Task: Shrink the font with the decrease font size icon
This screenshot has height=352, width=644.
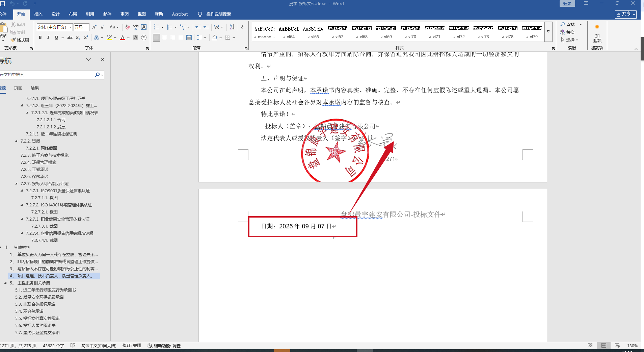Action: click(102, 27)
